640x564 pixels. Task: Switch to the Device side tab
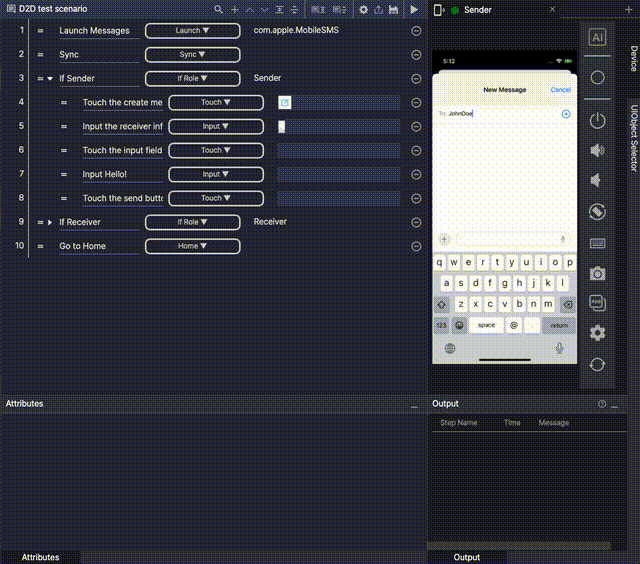(633, 58)
